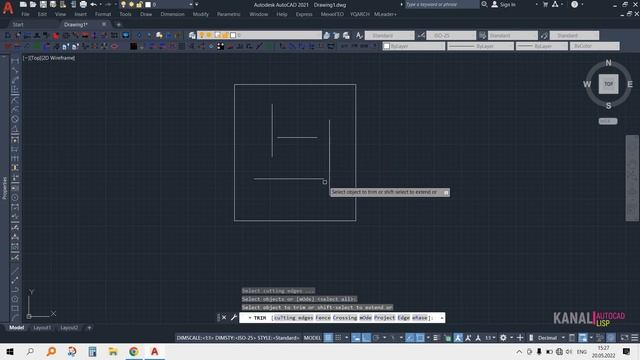Screen dimensions: 640x360
Task: Open color control dropdown showing ByLayer
Action: [x=413, y=46]
